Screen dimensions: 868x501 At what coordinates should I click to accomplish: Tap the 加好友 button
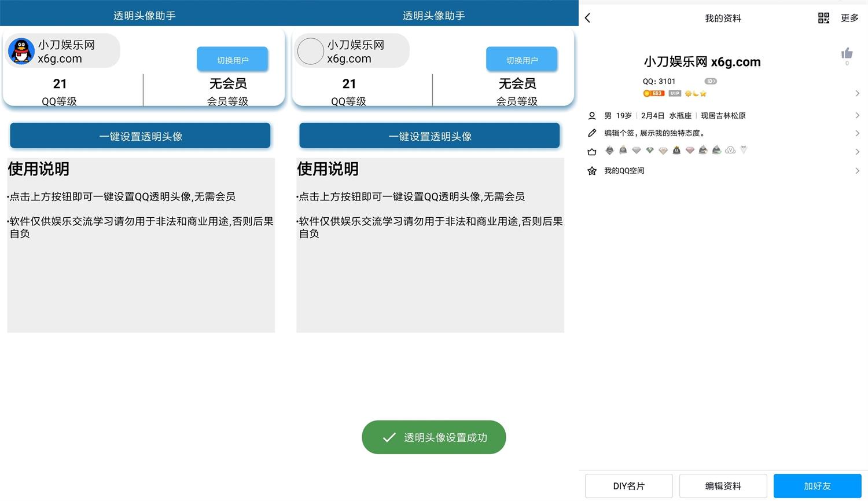click(817, 486)
